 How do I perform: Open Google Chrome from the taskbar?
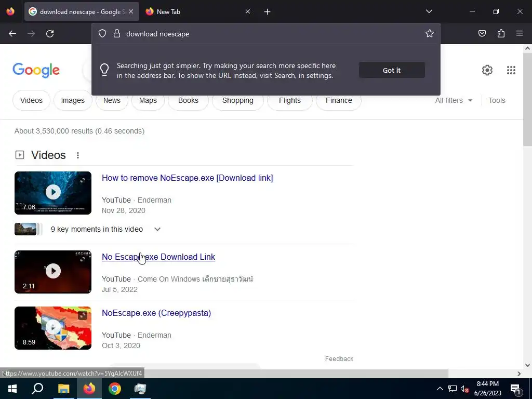point(115,389)
